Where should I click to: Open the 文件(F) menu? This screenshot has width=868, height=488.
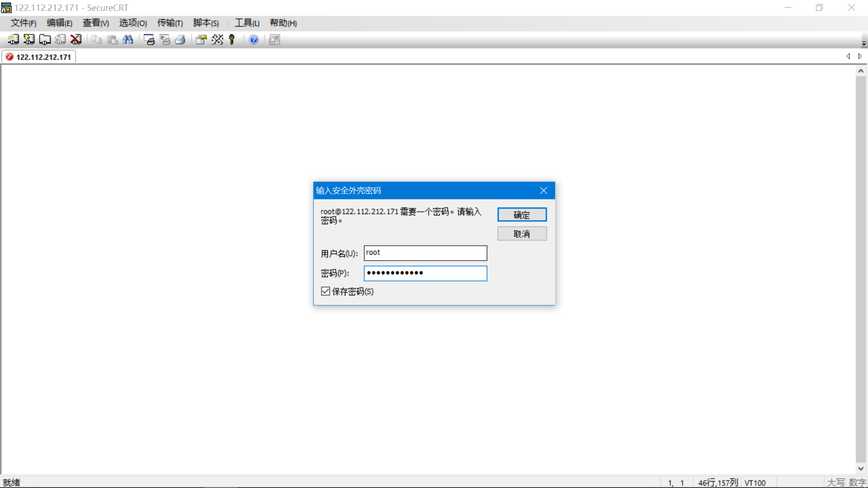point(24,23)
